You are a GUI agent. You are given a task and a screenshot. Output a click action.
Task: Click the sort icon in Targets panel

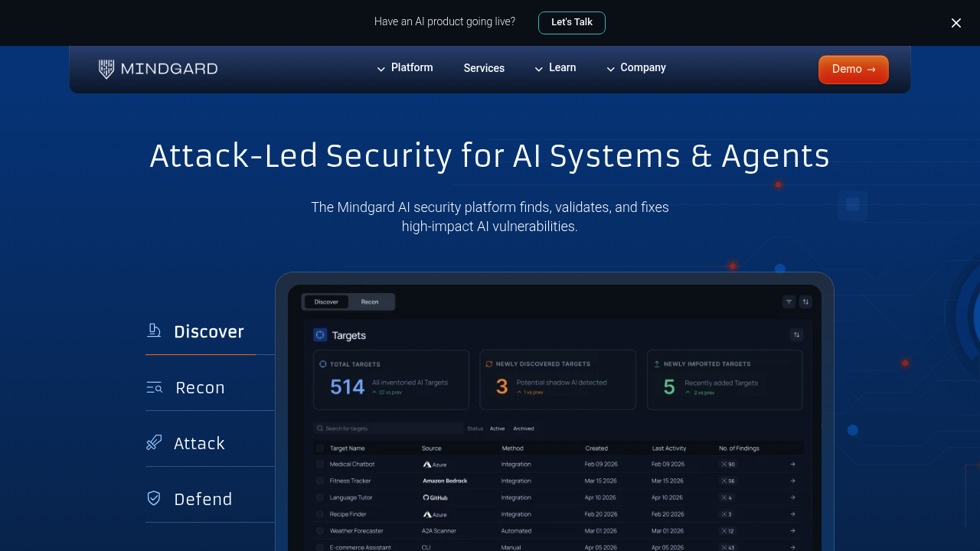796,334
